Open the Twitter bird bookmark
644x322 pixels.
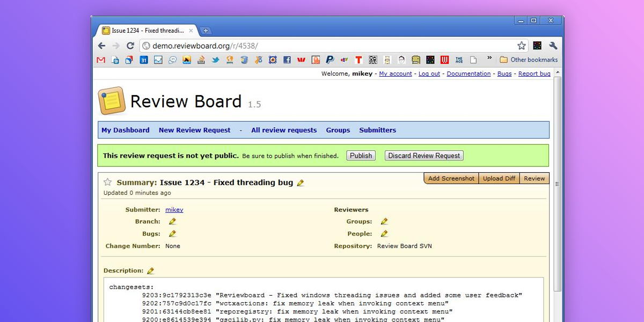click(x=215, y=60)
